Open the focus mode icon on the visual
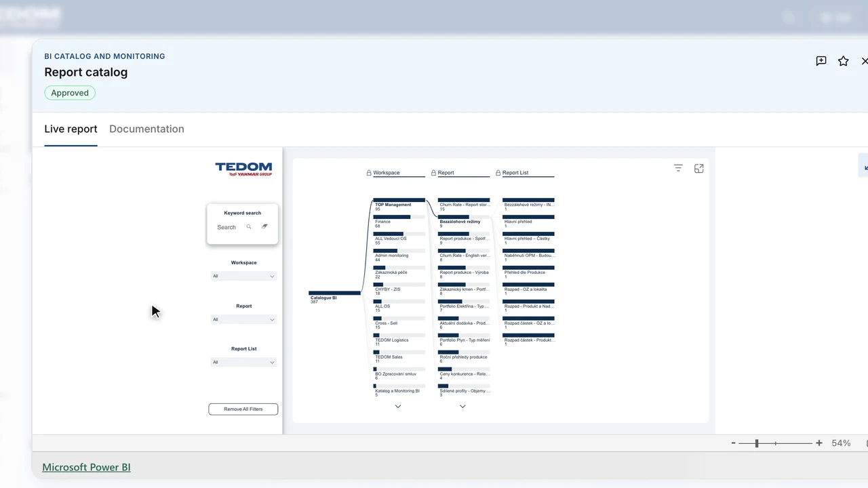This screenshot has width=868, height=488. tap(699, 168)
